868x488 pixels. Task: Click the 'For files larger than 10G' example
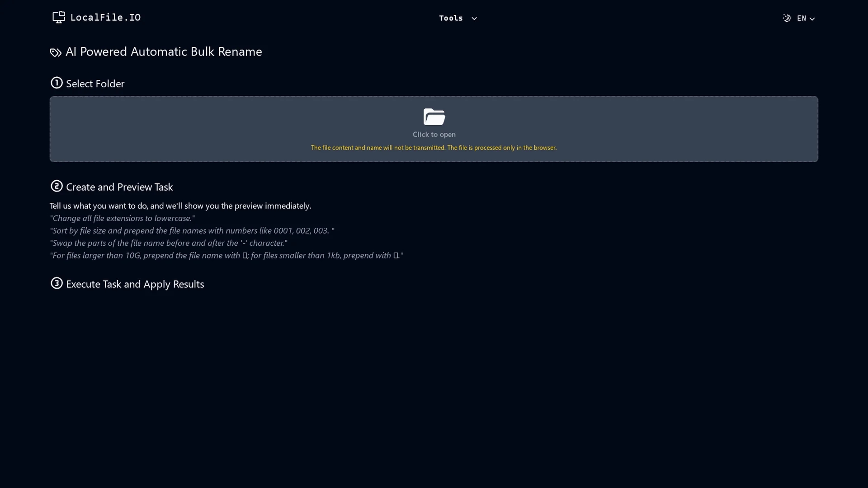(226, 256)
